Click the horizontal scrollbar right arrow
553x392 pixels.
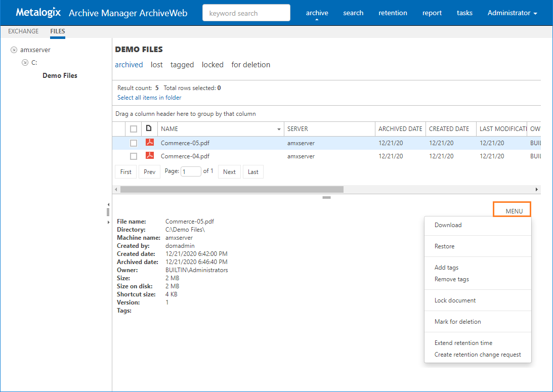click(x=537, y=189)
